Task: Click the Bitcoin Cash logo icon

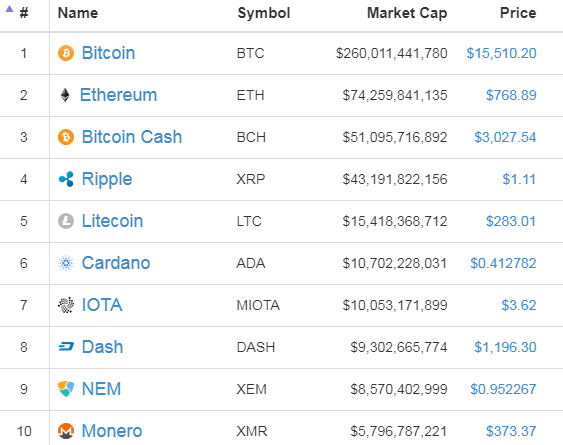Action: tap(66, 137)
